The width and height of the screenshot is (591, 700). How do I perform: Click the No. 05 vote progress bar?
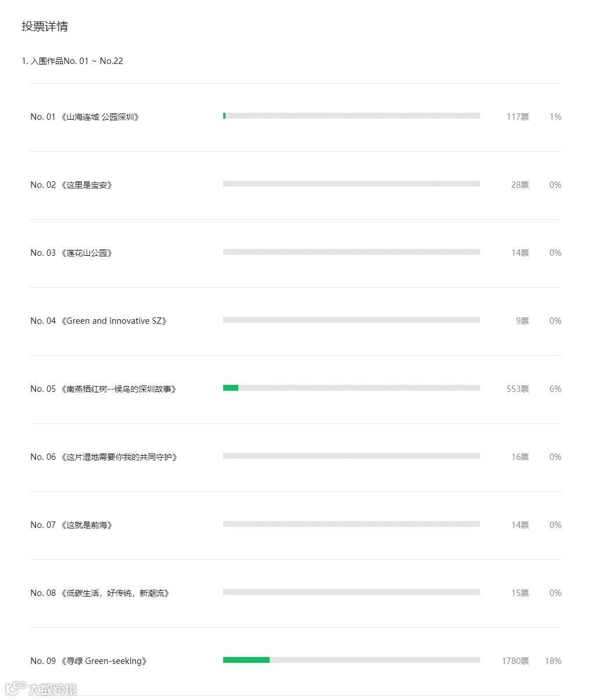tap(351, 388)
